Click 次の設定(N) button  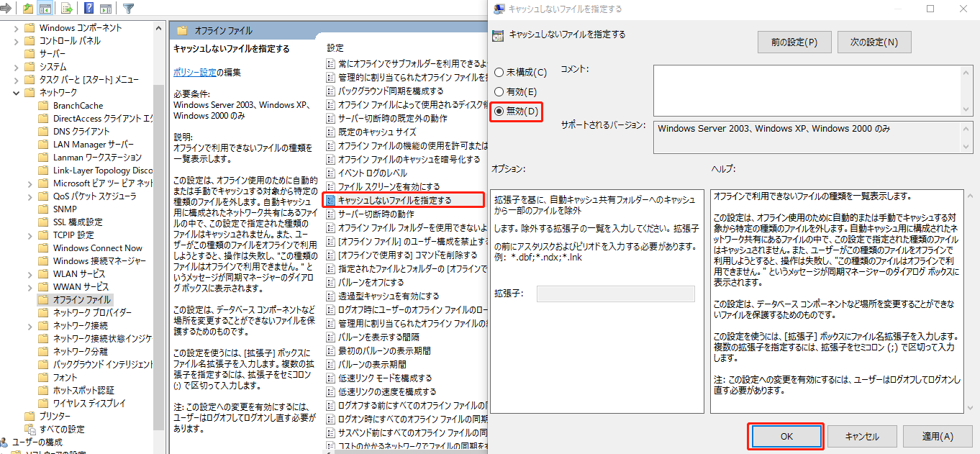point(874,42)
